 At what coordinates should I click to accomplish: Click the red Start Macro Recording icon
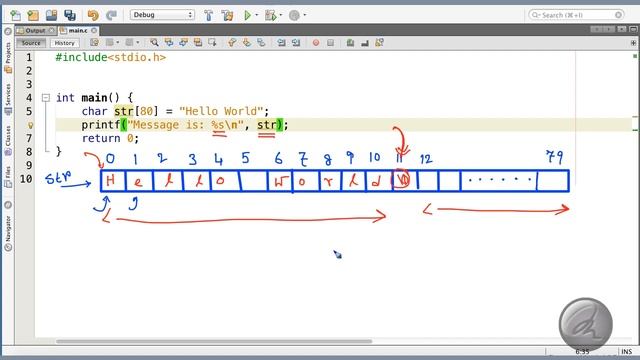tap(316, 42)
